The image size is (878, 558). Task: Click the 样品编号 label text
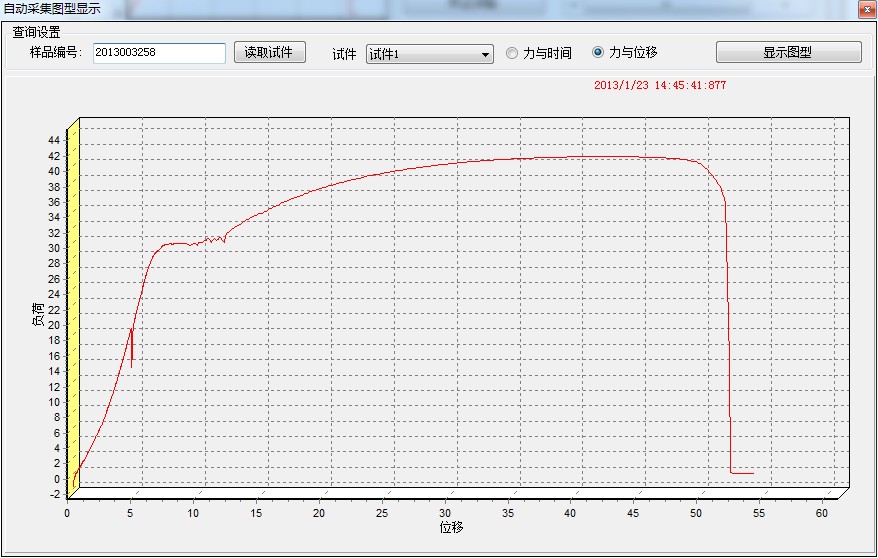coord(54,53)
